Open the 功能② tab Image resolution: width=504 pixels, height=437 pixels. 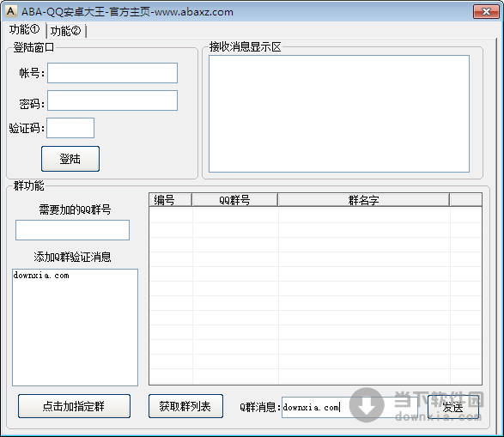point(66,31)
